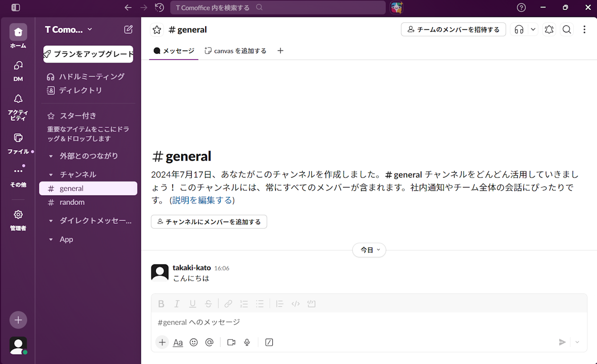The width and height of the screenshot is (597, 364).
Task: Go forward with the right arrow
Action: tap(143, 7)
